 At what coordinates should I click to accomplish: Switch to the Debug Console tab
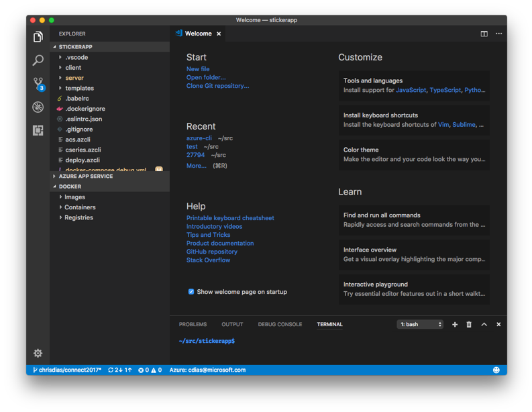[x=280, y=325]
